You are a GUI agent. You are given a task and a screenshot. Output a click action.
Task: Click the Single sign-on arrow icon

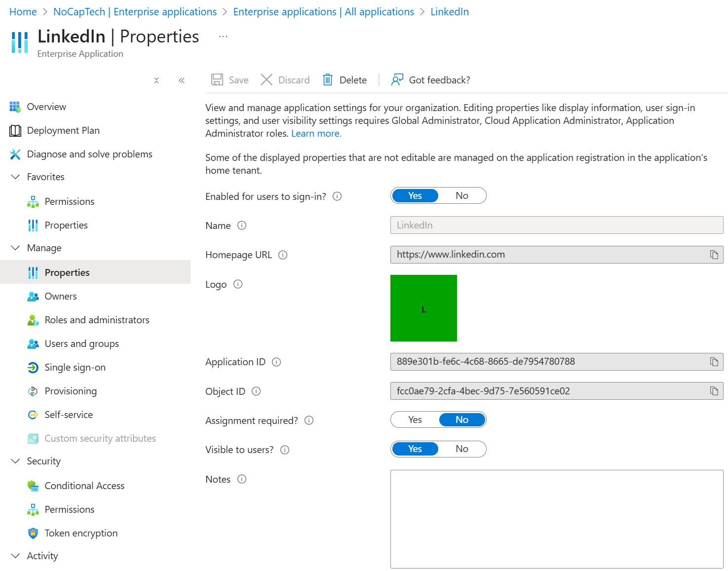(33, 367)
